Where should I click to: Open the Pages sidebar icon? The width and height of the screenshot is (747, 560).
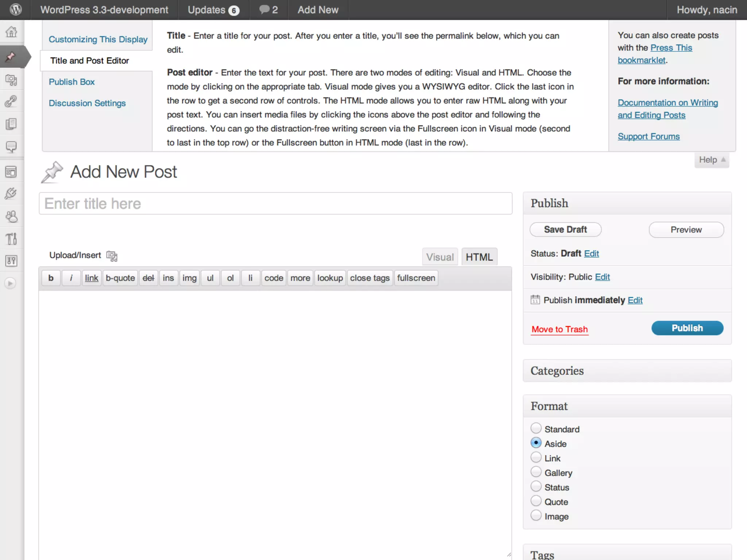coord(11,124)
